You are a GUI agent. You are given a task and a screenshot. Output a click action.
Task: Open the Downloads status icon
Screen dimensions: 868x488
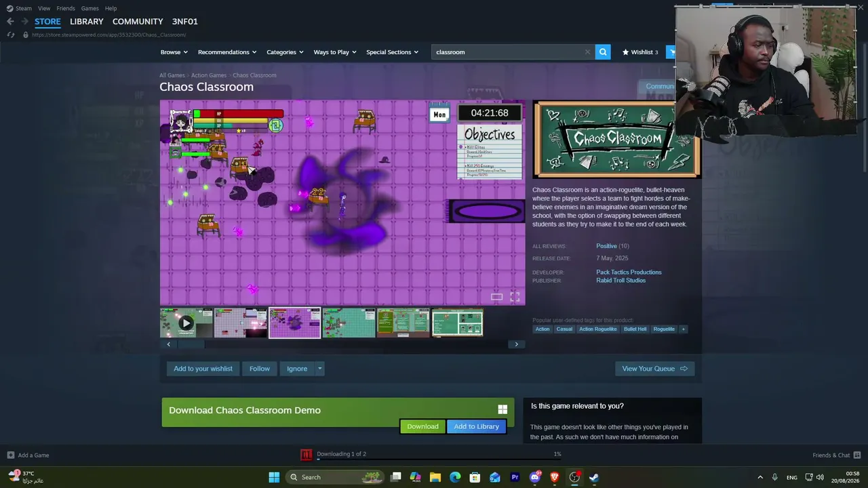pyautogui.click(x=307, y=455)
